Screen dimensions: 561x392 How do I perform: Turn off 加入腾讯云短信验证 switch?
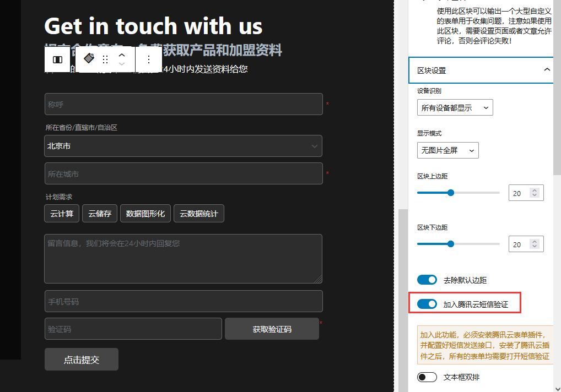tap(427, 304)
